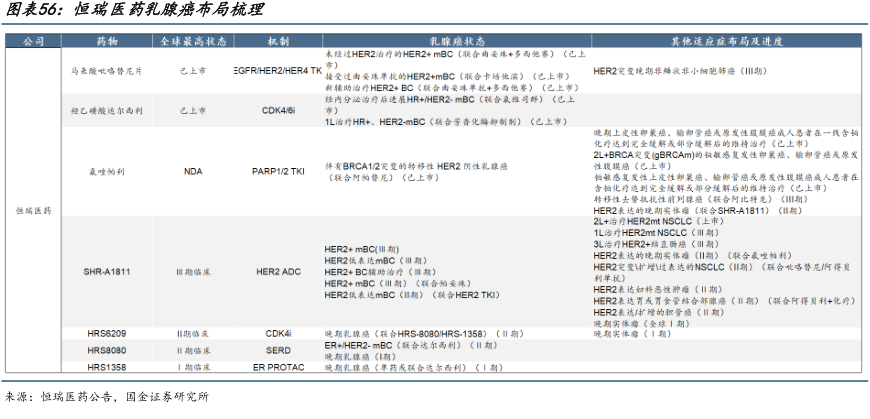
Task: Click the II期临床 status for HRS6209
Action: tap(193, 334)
